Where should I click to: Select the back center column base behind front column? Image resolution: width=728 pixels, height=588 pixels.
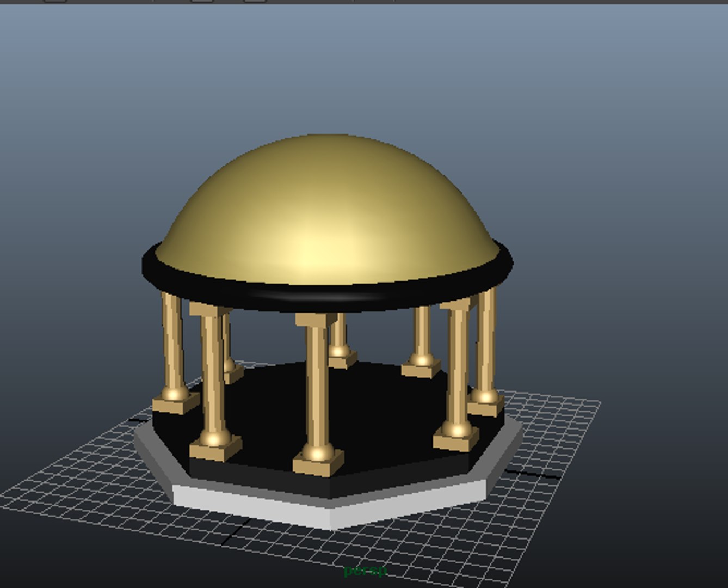342,358
